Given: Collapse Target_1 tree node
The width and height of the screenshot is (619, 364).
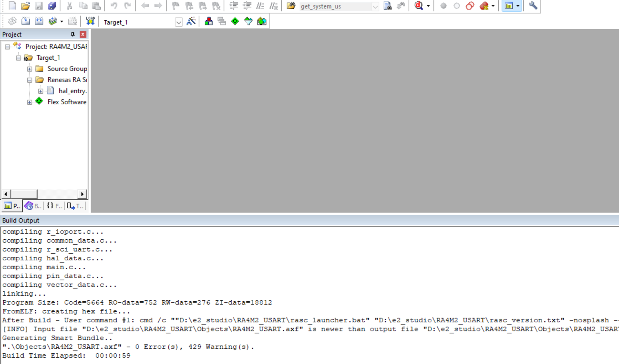Looking at the screenshot, I should point(18,58).
